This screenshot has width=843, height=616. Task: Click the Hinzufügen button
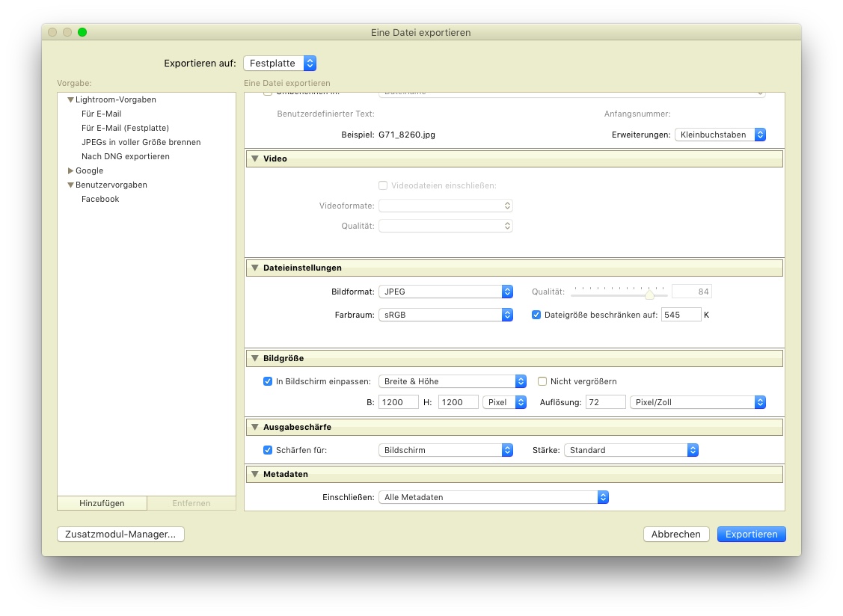click(x=102, y=503)
